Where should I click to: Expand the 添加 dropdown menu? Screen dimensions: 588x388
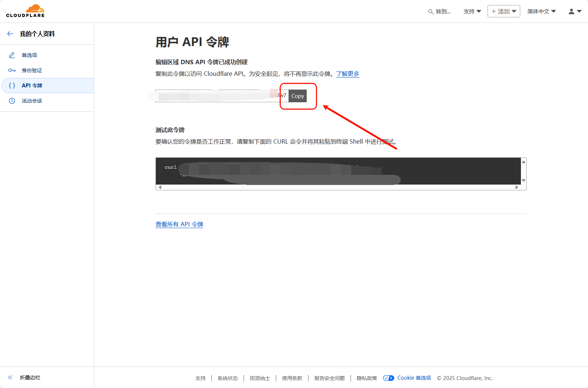click(504, 12)
